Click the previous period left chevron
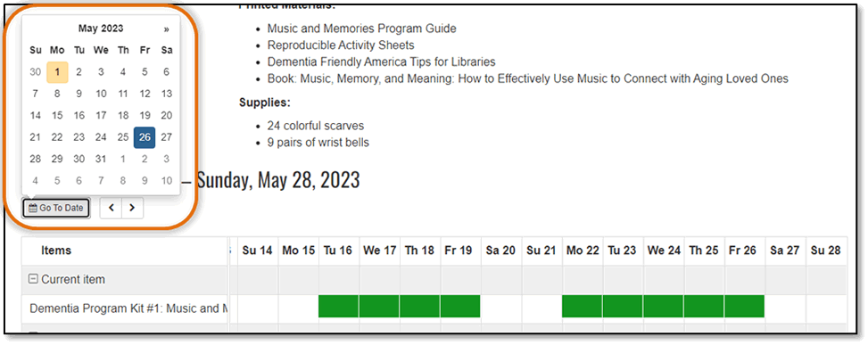Screen dimensions: 868x345 click(x=111, y=208)
